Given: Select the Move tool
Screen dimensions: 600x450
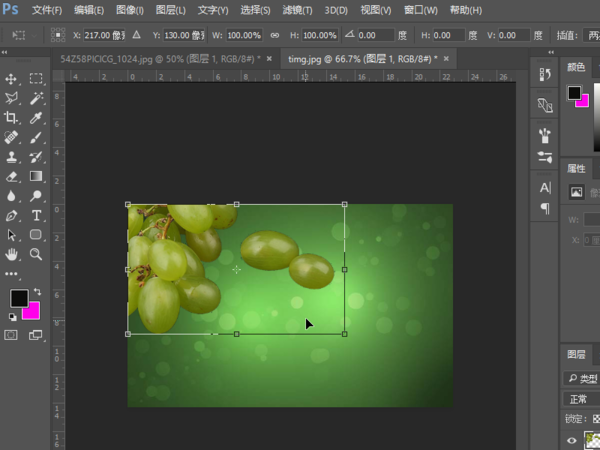Looking at the screenshot, I should (12, 79).
